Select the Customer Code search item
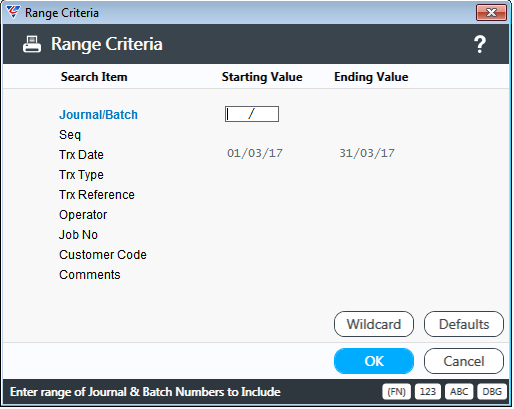The height and width of the screenshot is (409, 514). [103, 255]
